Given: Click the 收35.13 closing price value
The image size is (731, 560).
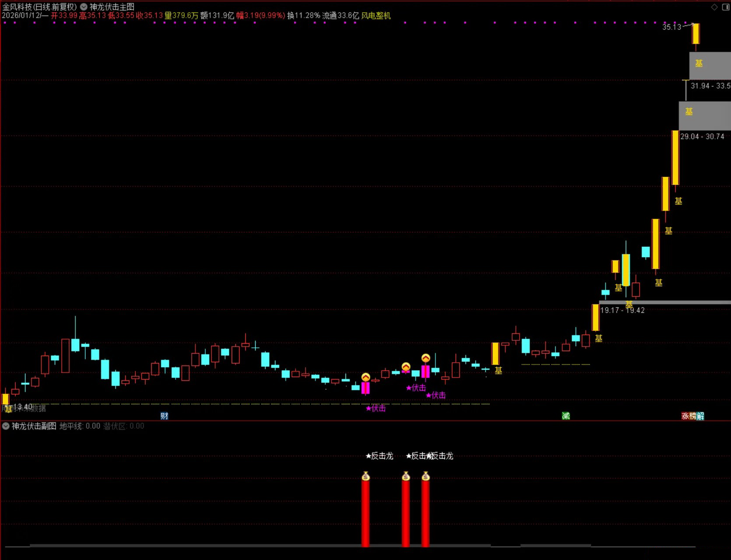Looking at the screenshot, I should pos(149,16).
